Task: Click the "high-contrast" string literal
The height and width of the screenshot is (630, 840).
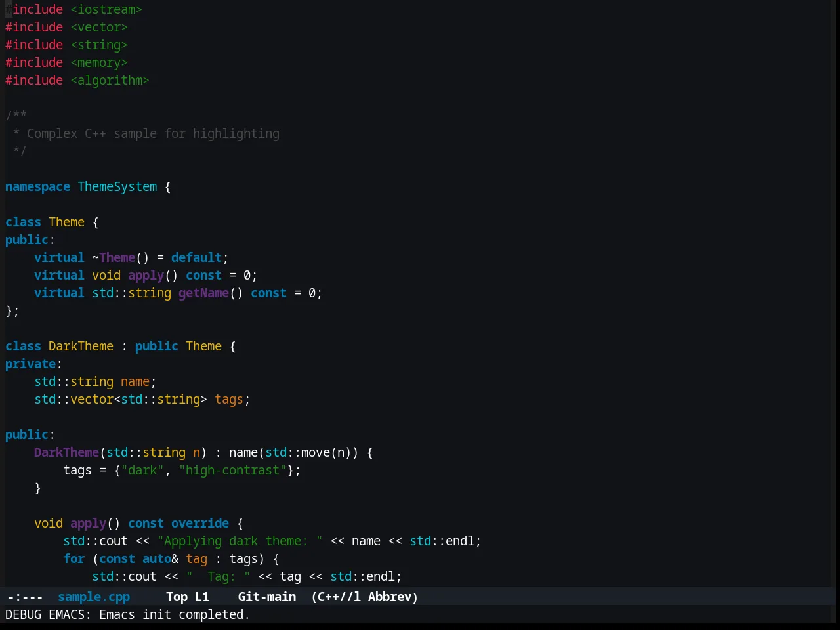Action: [x=232, y=470]
